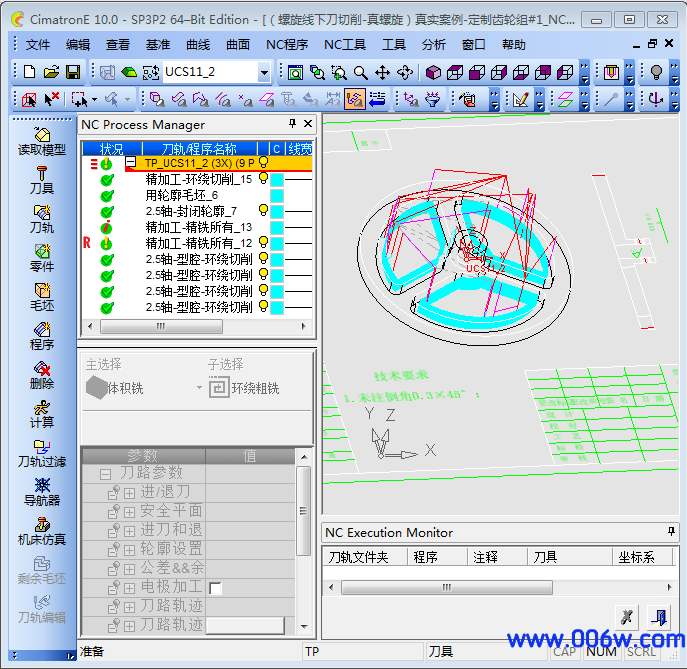Click the light bulb toolbar icon

(656, 73)
